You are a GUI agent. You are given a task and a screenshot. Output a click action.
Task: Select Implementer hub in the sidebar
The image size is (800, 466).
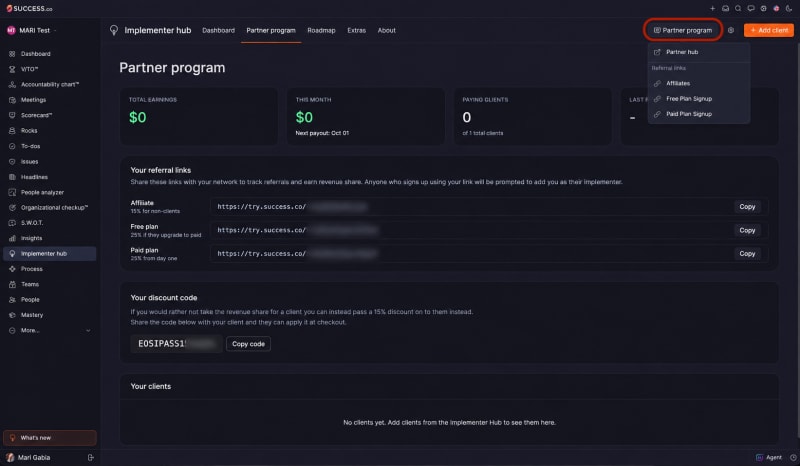coord(49,253)
